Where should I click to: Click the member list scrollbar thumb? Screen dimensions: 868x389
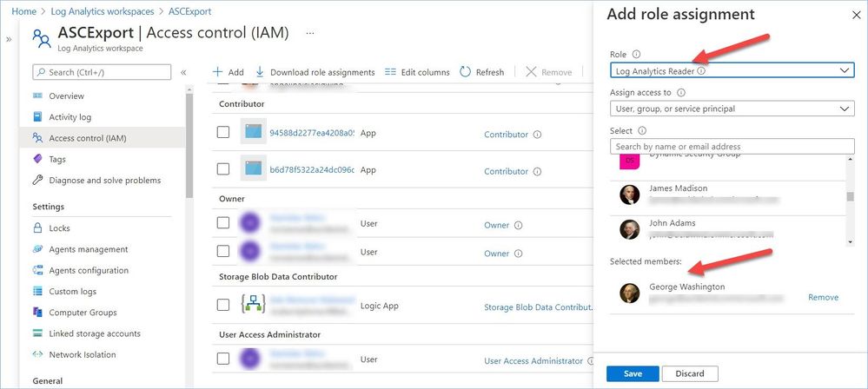click(x=851, y=196)
